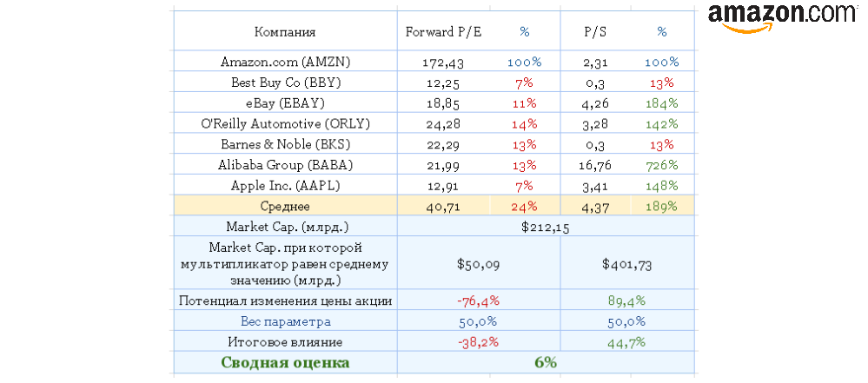This screenshot has width=868, height=383.
Task: Select the "Компания" column header
Action: (x=285, y=32)
